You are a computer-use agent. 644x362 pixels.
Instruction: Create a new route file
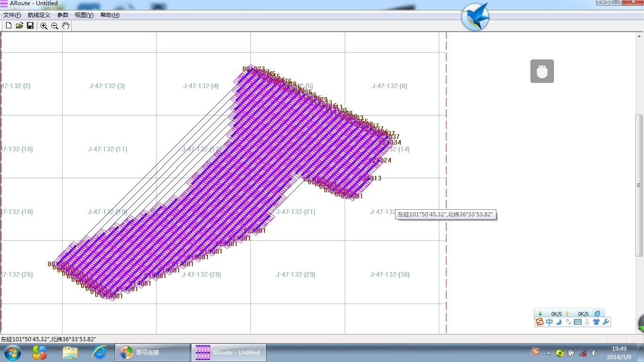click(8, 25)
